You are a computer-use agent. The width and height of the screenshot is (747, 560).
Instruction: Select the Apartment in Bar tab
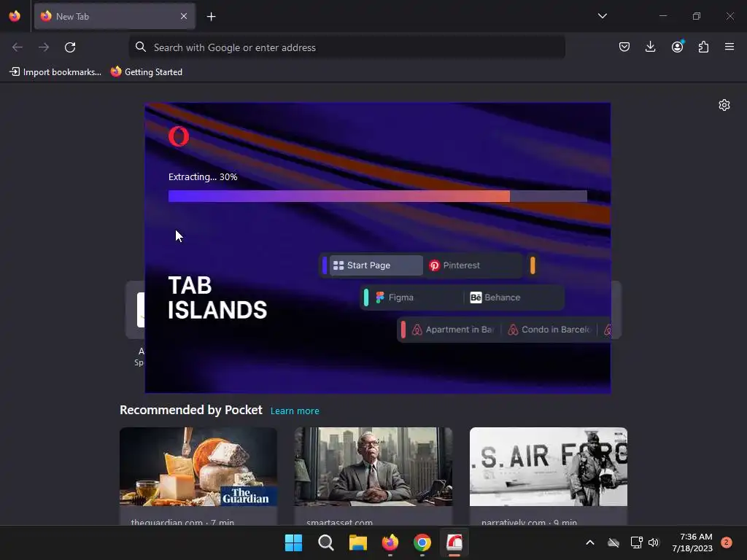[452, 330]
